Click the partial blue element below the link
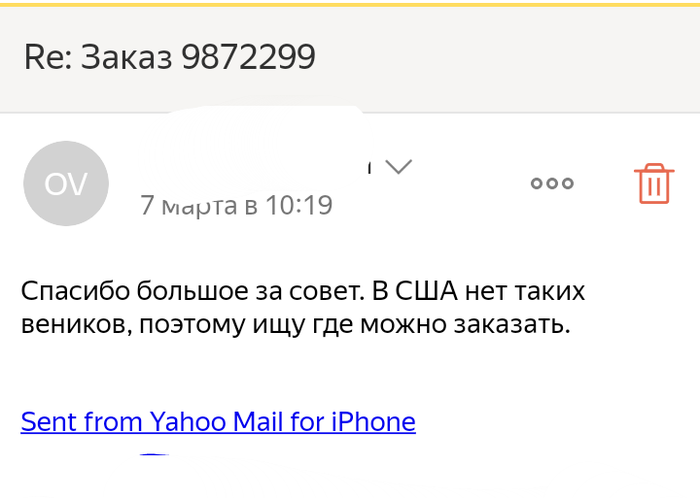The height and width of the screenshot is (498, 700). click(153, 456)
